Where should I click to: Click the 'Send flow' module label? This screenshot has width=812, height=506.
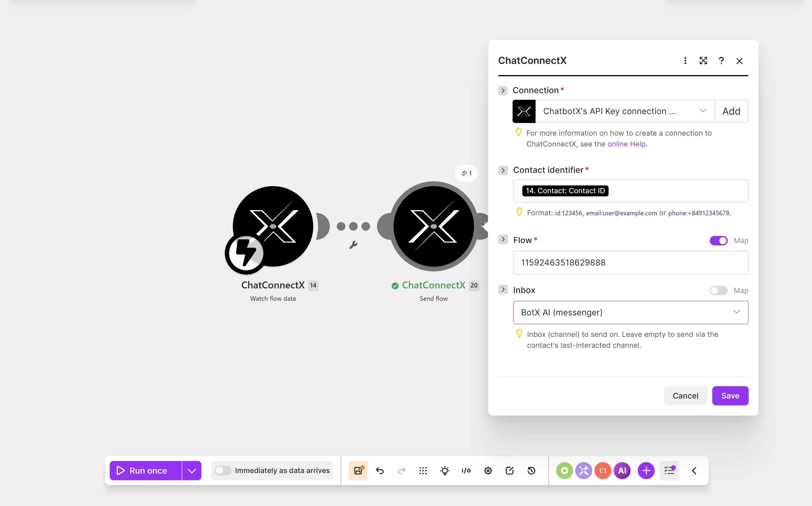434,298
